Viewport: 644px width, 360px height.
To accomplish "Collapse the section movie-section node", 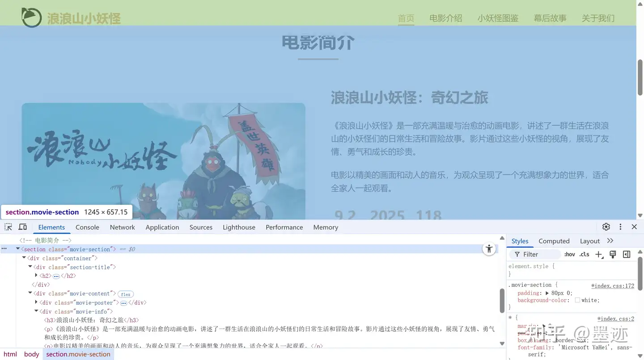I will click(18, 249).
